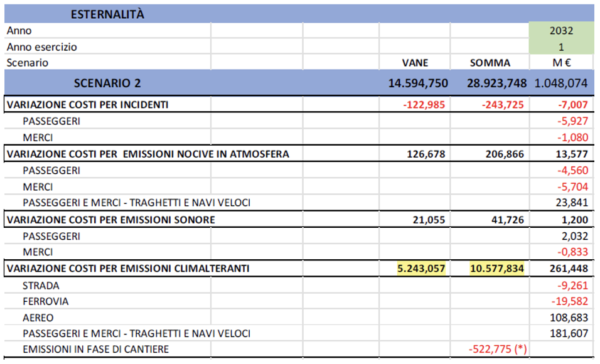
Task: Click MERCI label in the -5,704 row
Action: pos(38,187)
